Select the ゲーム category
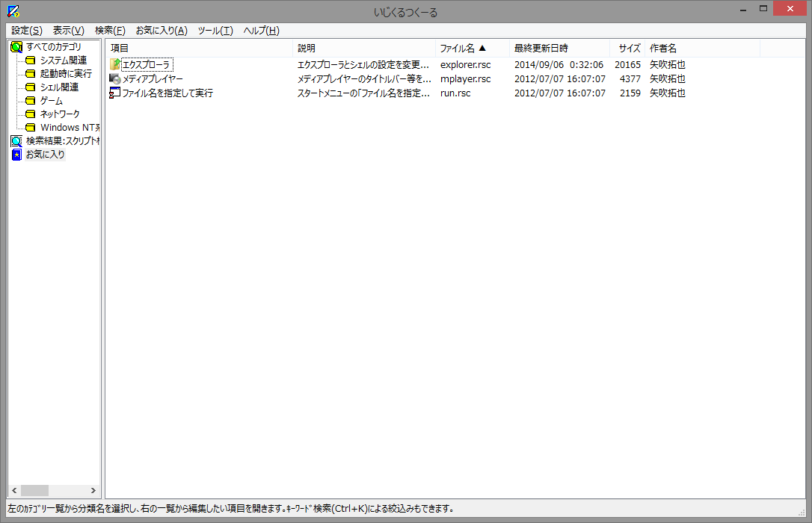812x523 pixels. 52,101
